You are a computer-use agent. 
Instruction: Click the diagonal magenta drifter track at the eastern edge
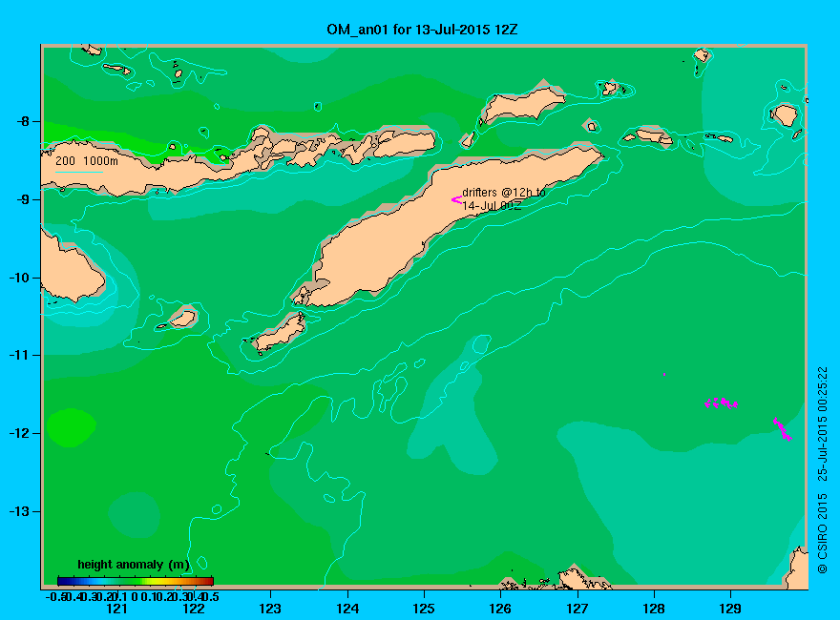point(783,429)
